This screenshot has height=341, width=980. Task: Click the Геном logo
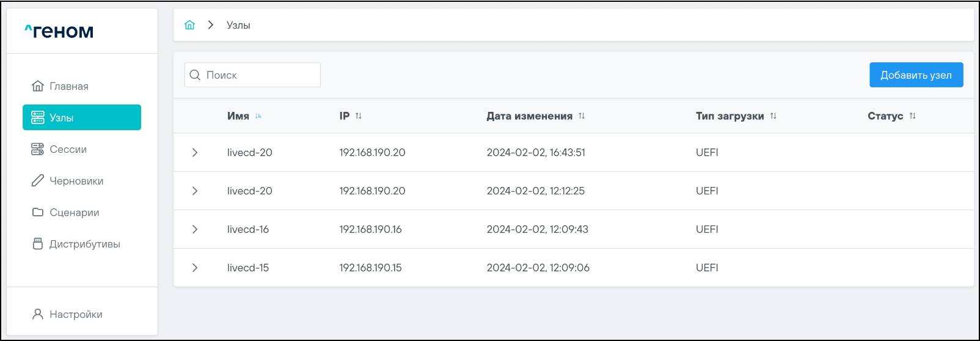click(x=59, y=31)
